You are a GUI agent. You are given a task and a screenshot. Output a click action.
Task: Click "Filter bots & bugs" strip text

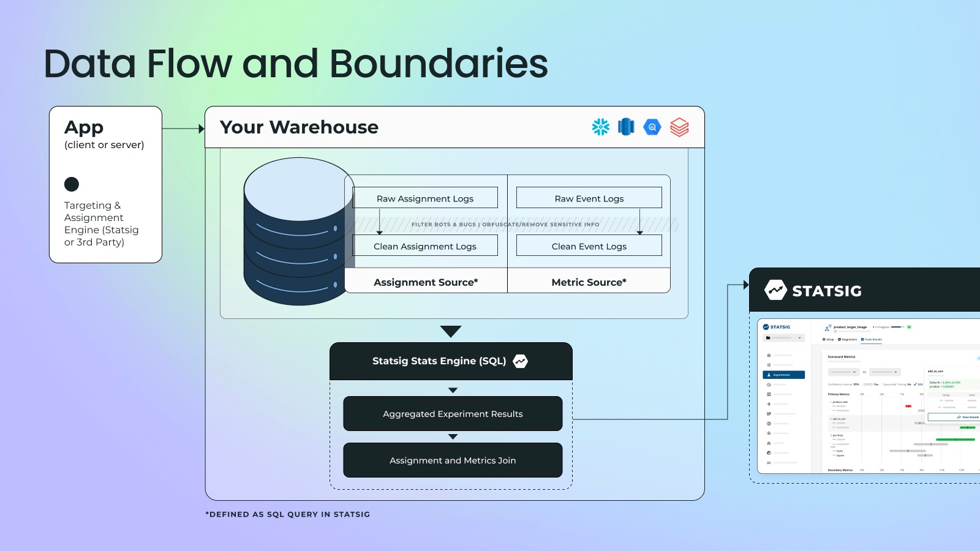click(x=505, y=224)
